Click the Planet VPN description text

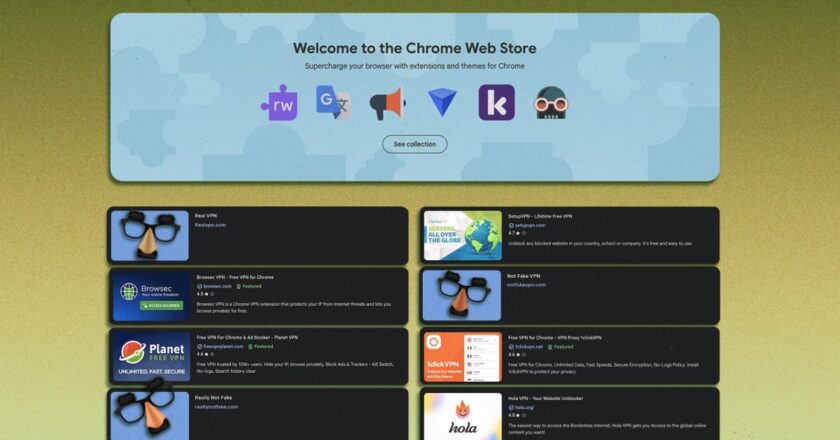295,367
